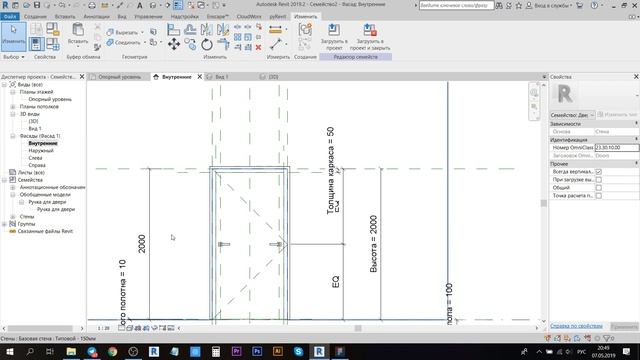Select 'Опорный уровень' in project browser tree
640x360 pixels.
50,99
